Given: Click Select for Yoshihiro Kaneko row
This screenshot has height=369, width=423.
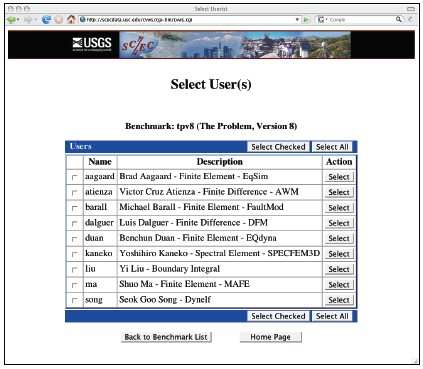Looking at the screenshot, I should point(339,254).
